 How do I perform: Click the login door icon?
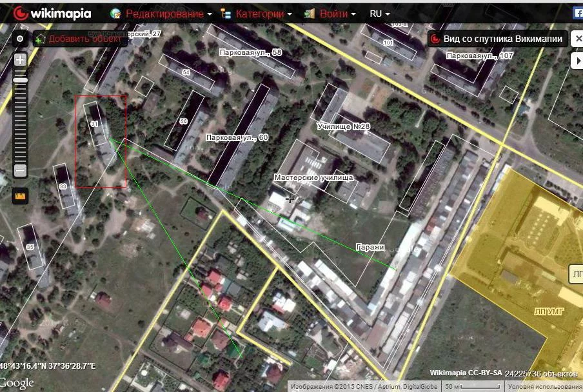[310, 14]
